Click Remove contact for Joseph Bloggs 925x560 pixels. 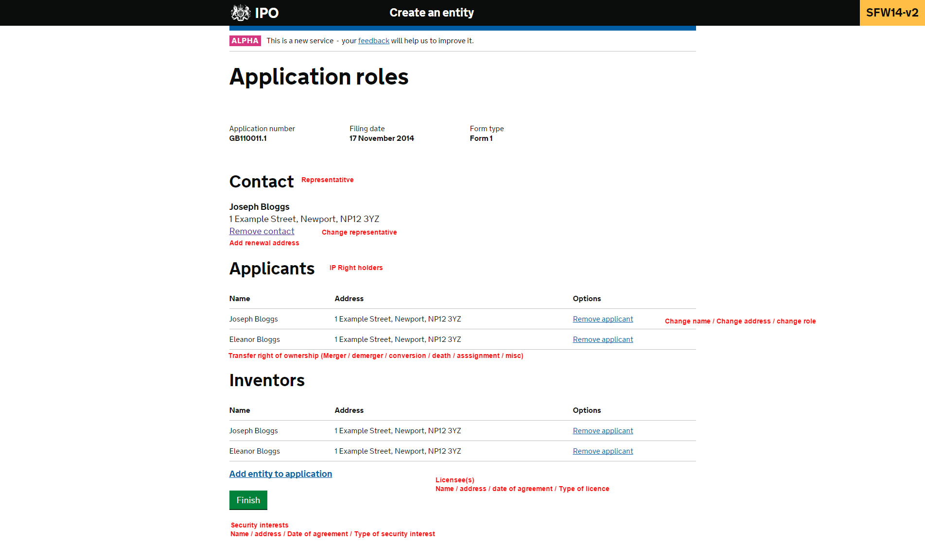tap(262, 231)
